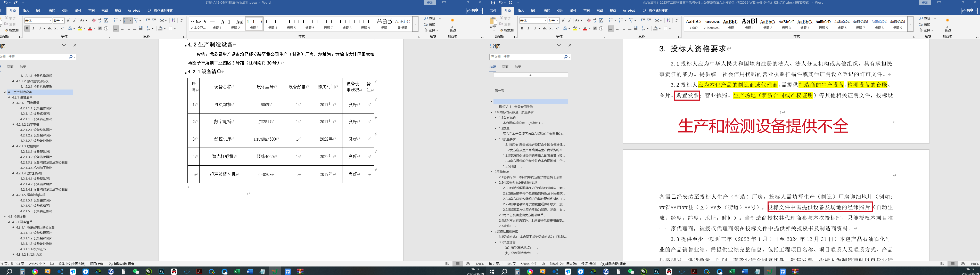The height and width of the screenshot is (275, 980).
Task: Toggle Underline in the left Word window
Action: (x=39, y=29)
